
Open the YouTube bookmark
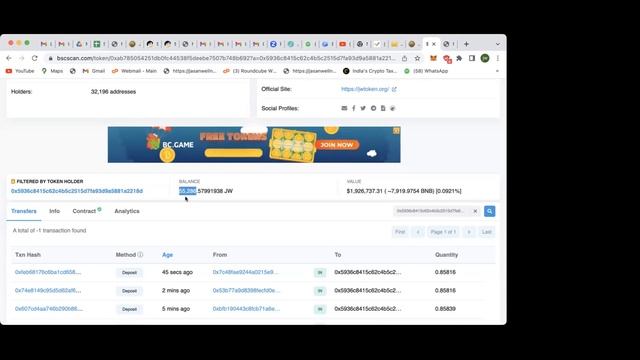[x=20, y=71]
